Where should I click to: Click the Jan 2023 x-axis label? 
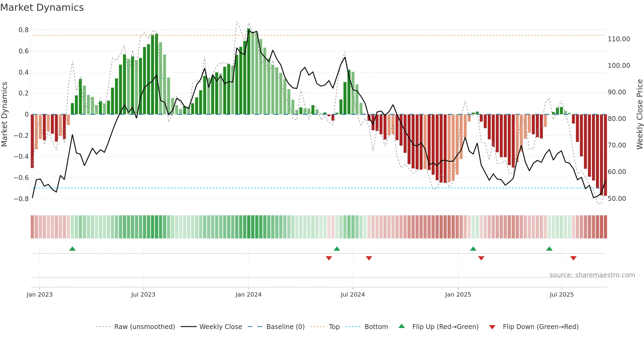click(40, 294)
